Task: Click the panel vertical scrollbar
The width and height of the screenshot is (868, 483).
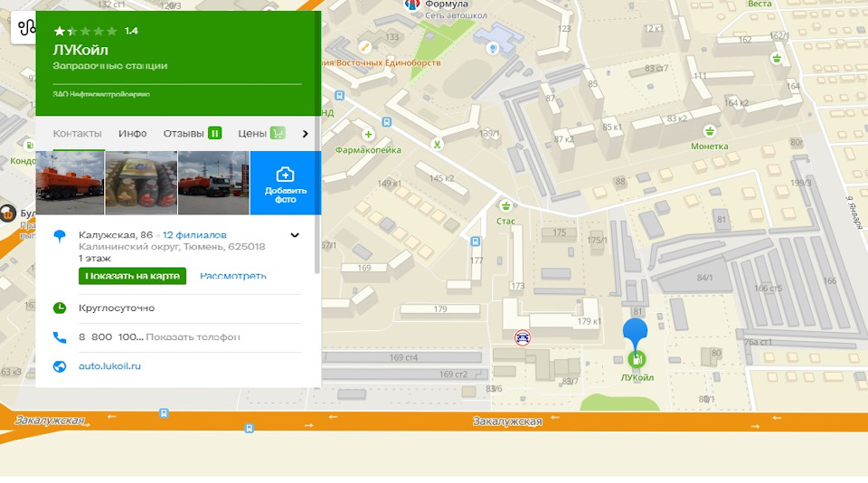Action: [317, 143]
